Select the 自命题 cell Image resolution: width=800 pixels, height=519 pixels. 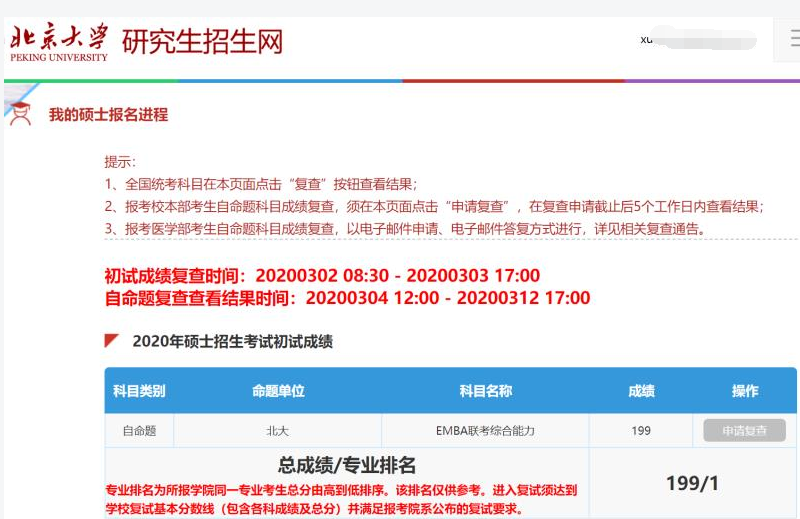139,431
